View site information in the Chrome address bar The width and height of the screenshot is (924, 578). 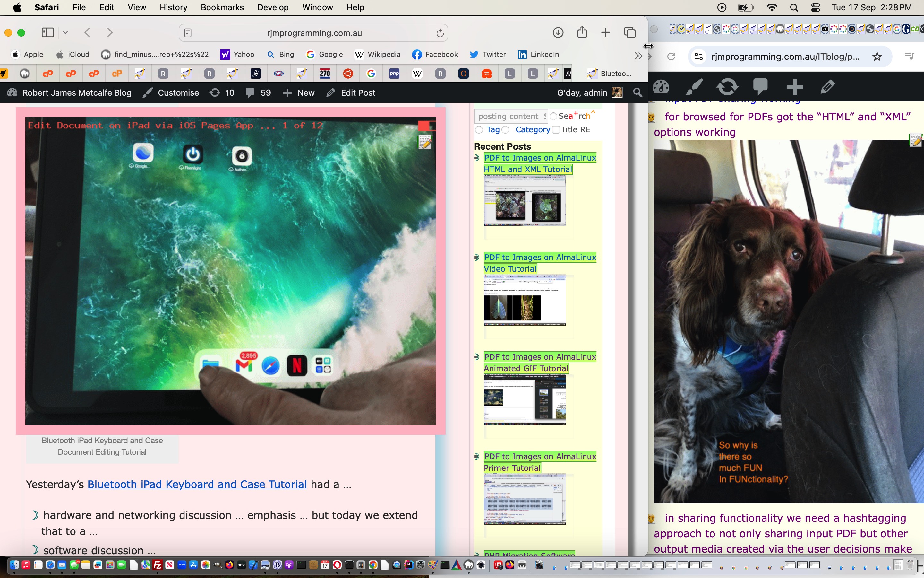[698, 57]
